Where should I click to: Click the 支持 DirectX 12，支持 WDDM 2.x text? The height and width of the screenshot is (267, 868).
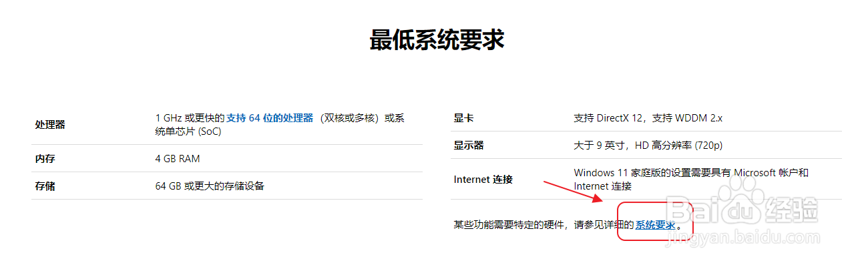[648, 118]
